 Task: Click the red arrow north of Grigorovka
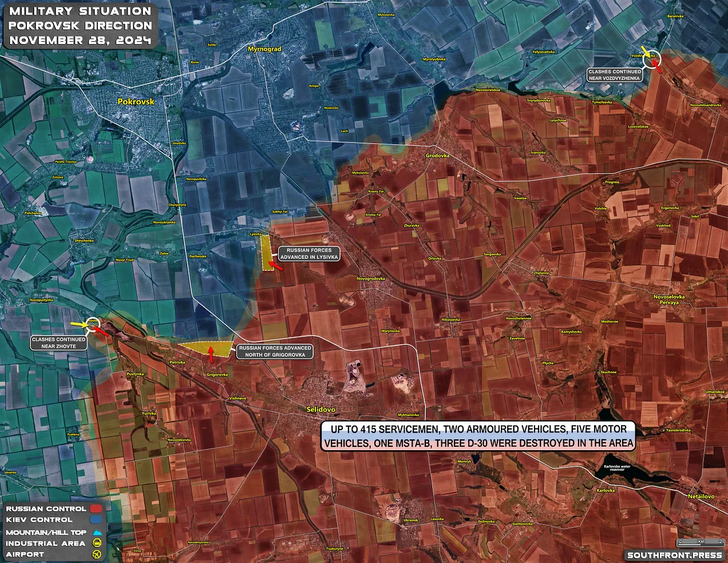(x=211, y=355)
